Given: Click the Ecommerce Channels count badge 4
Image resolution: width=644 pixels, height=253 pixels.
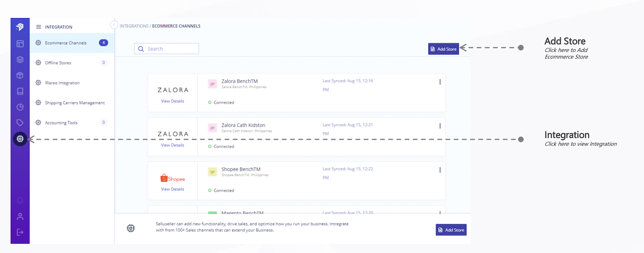Looking at the screenshot, I should point(104,43).
